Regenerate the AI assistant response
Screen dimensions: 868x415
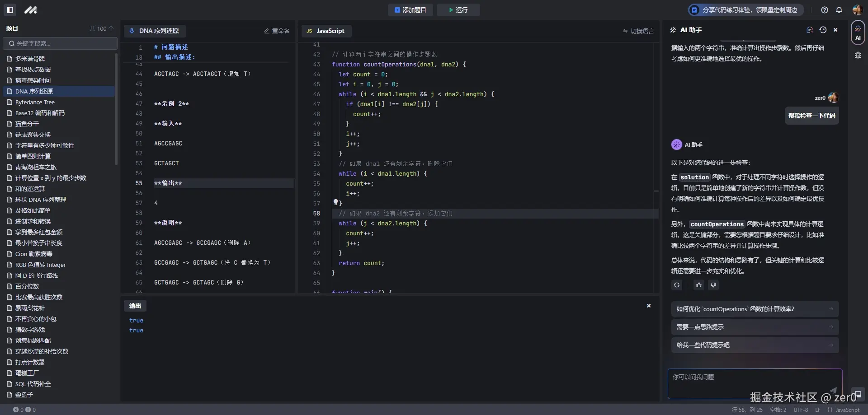click(677, 285)
